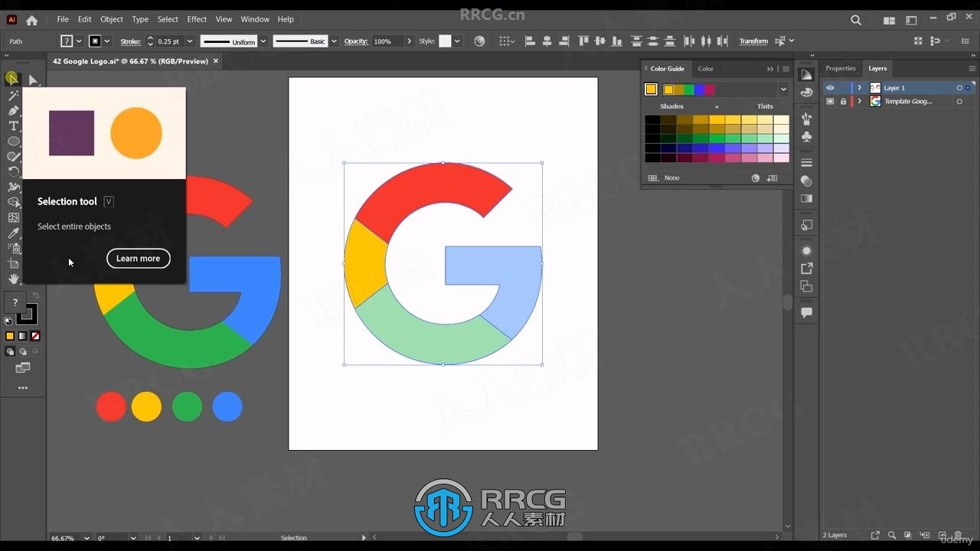Open Color Guide panel options menu
Image resolution: width=980 pixels, height=551 pixels.
(786, 69)
